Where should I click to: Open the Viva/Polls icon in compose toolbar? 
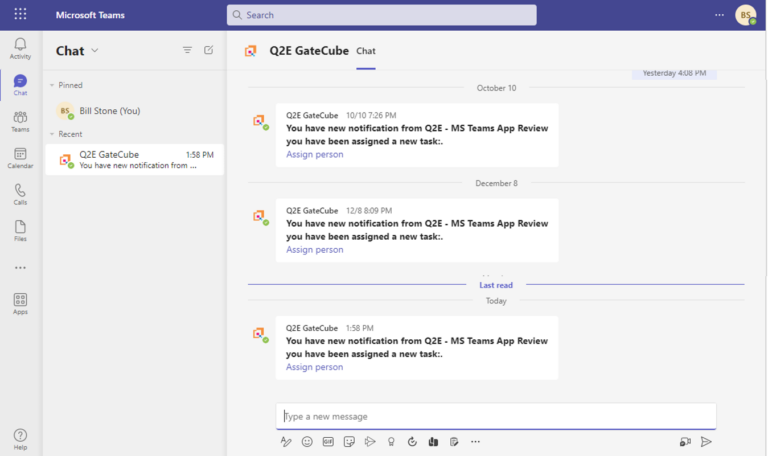tap(433, 442)
